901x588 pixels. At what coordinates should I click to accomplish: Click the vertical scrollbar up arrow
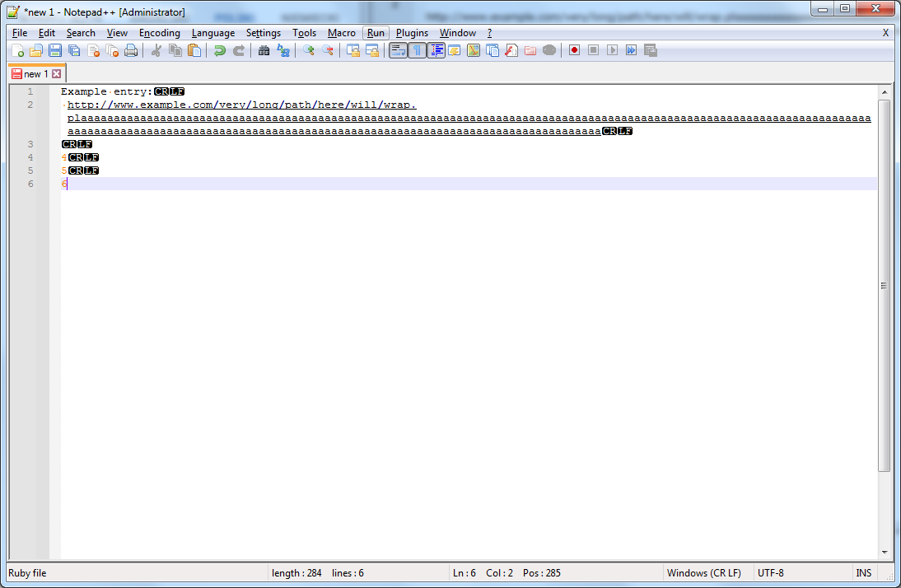coord(886,91)
